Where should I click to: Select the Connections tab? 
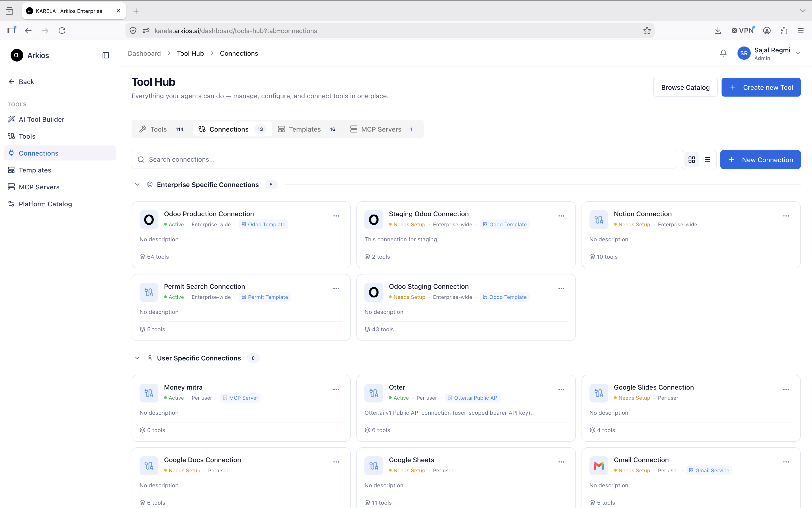pyautogui.click(x=232, y=129)
